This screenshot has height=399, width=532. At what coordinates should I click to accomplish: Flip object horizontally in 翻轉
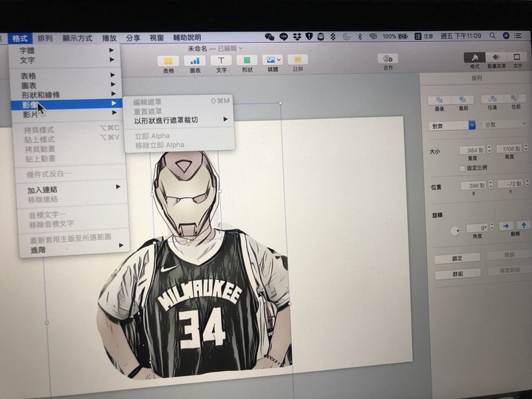(x=506, y=225)
